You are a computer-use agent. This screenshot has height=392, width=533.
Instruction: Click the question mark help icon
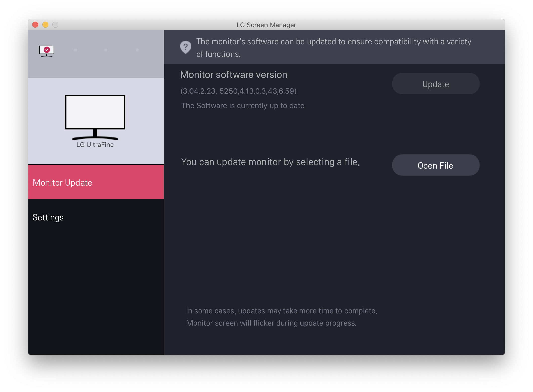(x=186, y=47)
